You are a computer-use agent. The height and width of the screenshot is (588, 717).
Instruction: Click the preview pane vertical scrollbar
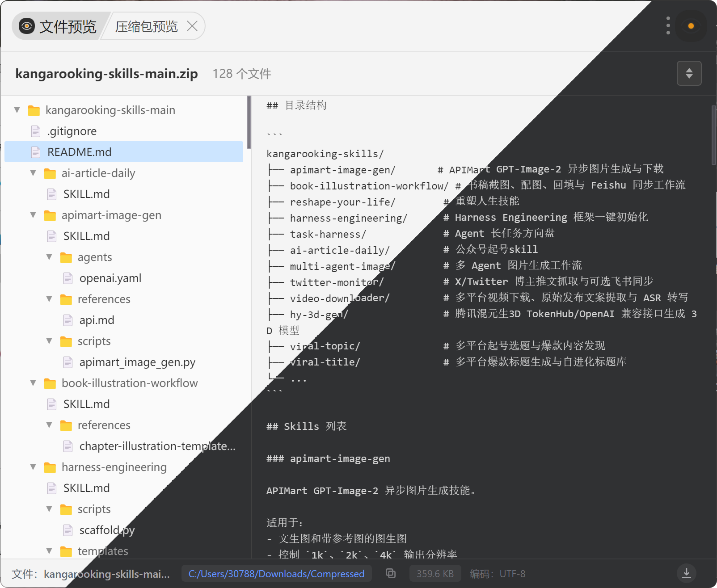pos(713,135)
